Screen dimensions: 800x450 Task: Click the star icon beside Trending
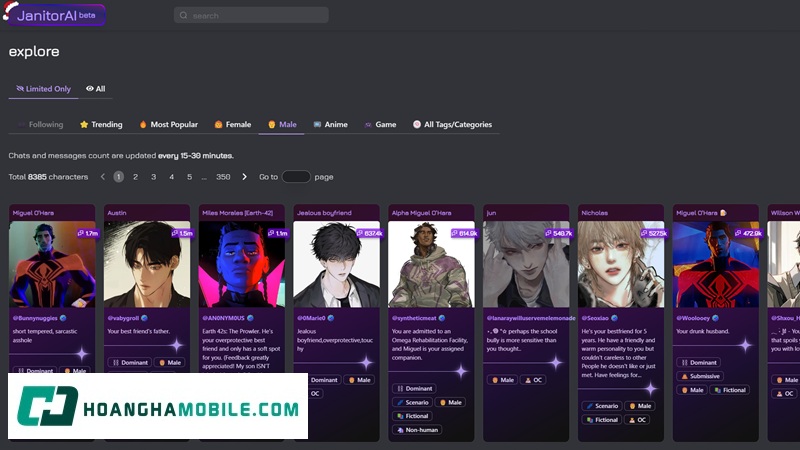click(85, 125)
